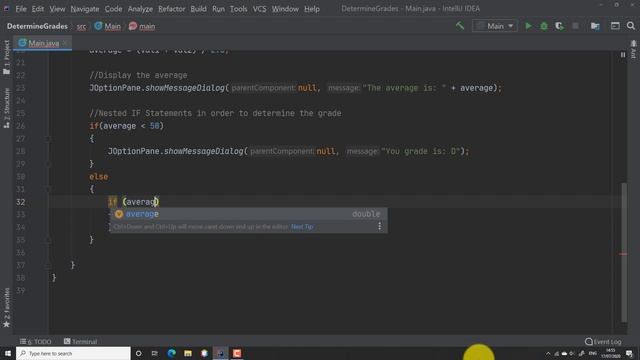Open the VCS menu
The height and width of the screenshot is (360, 640).
[x=259, y=9]
